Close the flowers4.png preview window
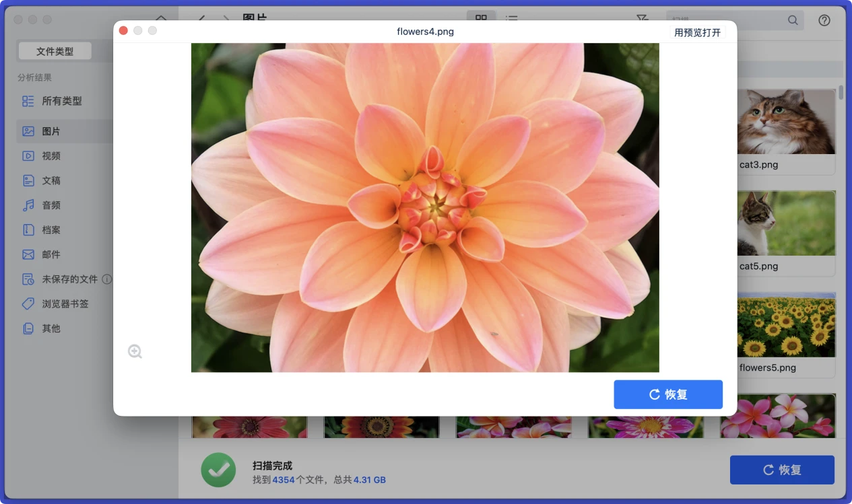Screen dimensions: 852x504 point(123,31)
